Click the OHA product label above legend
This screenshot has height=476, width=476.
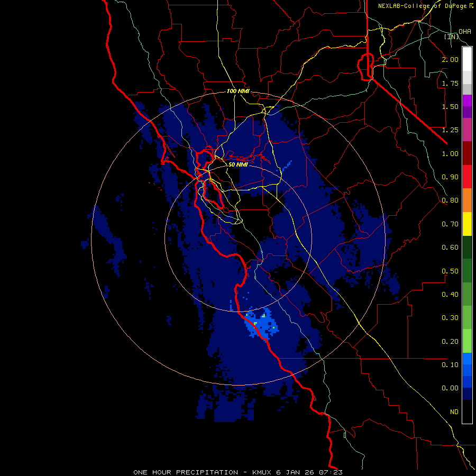[x=465, y=32]
